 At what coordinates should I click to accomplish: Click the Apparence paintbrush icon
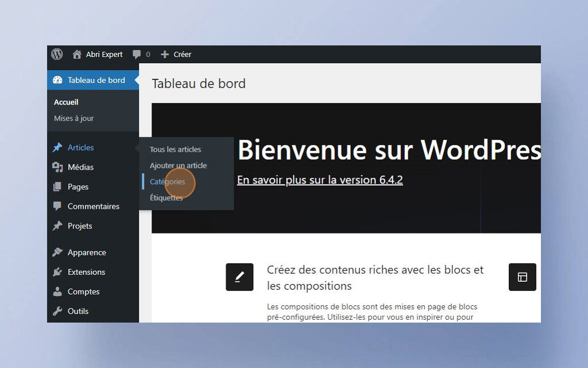point(57,252)
